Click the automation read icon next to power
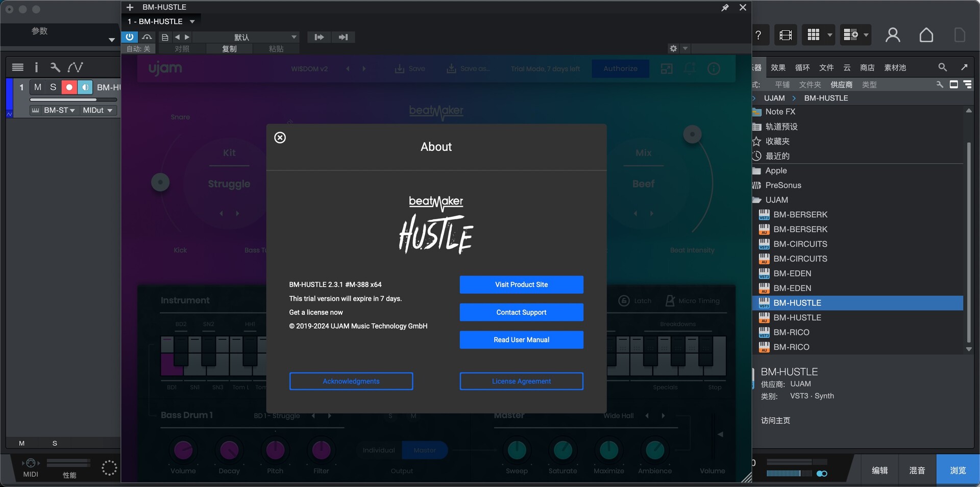The image size is (980, 487). 147,37
